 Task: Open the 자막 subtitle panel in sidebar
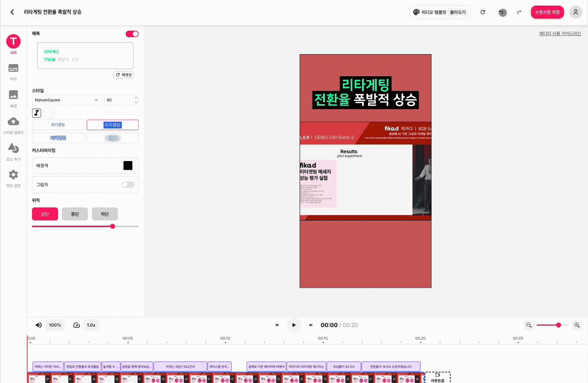coord(13,68)
